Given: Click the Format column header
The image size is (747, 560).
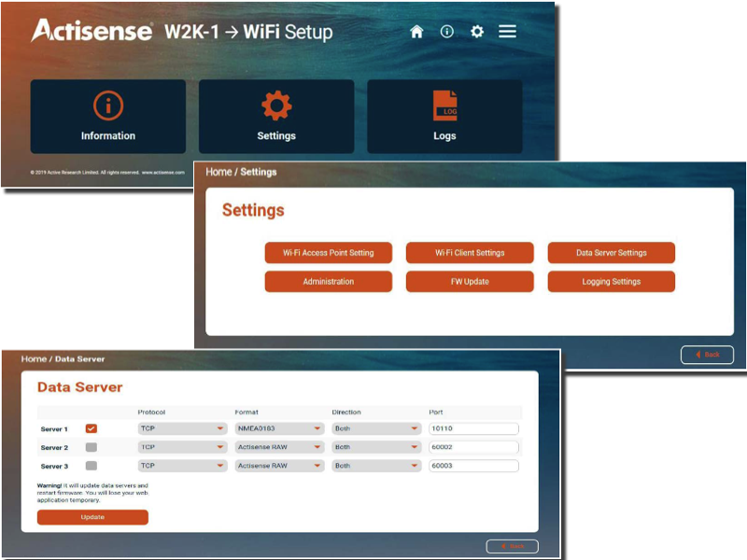Looking at the screenshot, I should tap(247, 412).
